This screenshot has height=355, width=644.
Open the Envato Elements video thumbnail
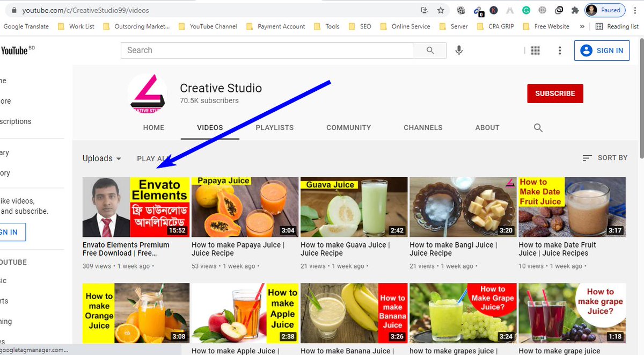136,207
